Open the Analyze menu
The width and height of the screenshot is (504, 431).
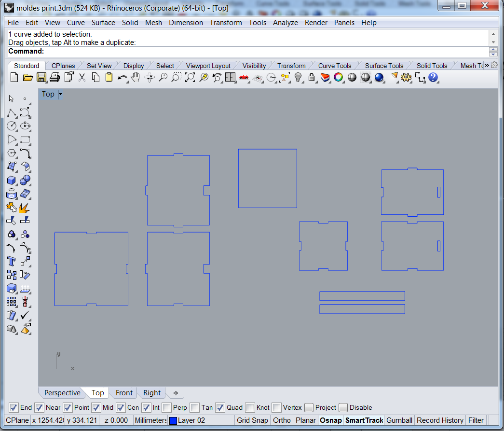[286, 23]
